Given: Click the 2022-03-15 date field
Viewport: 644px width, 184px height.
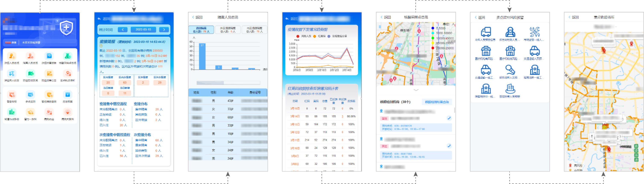Looking at the screenshot, I should click(143, 30).
